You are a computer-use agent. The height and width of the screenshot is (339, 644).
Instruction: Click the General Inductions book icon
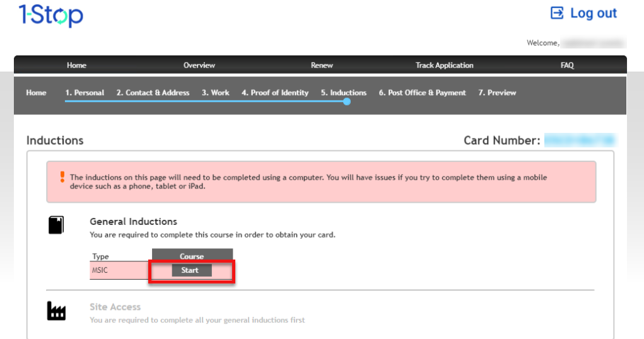pos(56,225)
